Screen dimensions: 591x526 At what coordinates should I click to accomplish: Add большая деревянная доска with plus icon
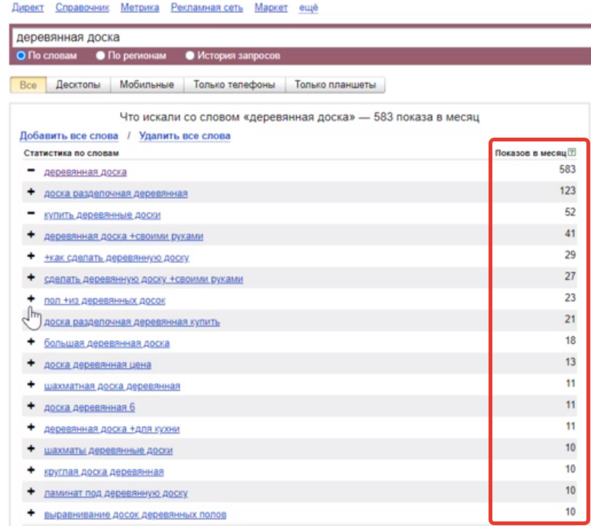click(31, 342)
